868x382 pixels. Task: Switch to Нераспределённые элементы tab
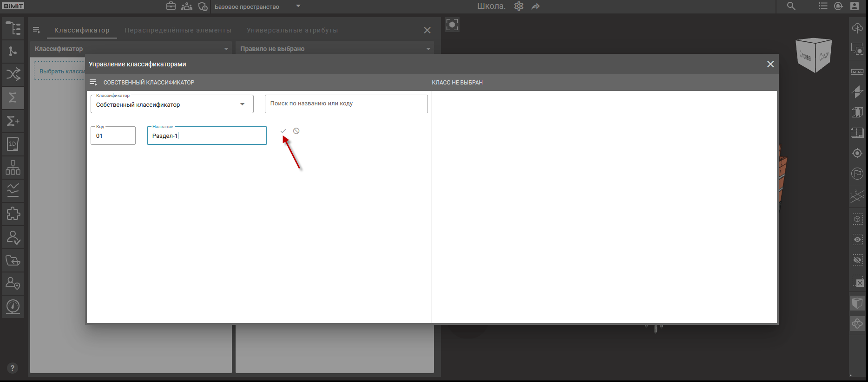pyautogui.click(x=178, y=30)
